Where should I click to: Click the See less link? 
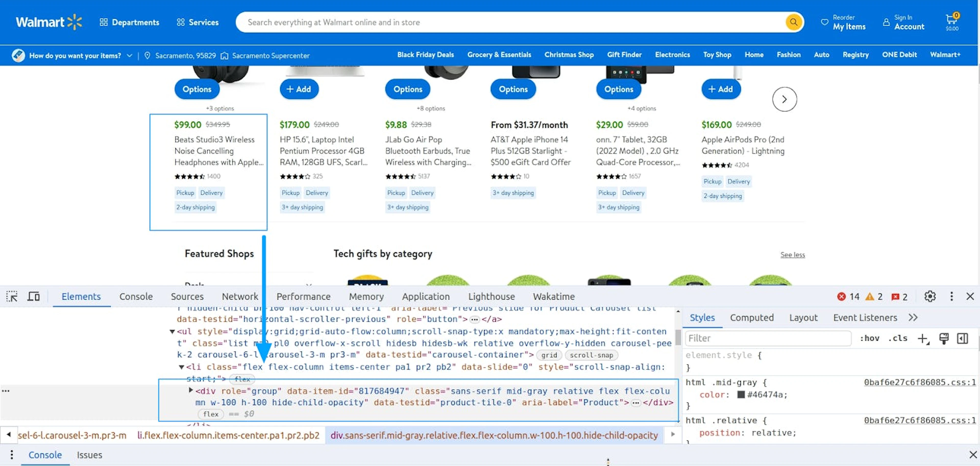(x=792, y=255)
